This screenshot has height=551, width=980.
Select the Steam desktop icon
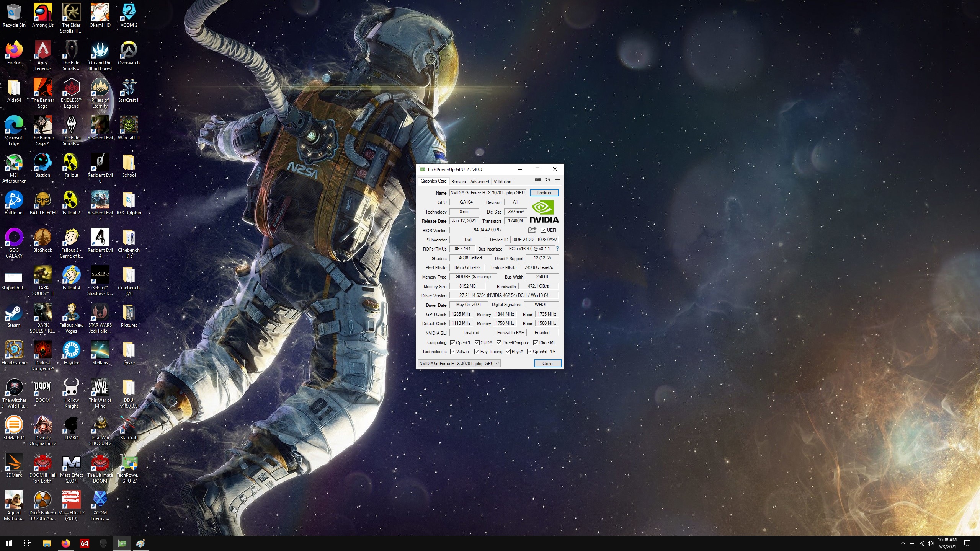tap(14, 316)
